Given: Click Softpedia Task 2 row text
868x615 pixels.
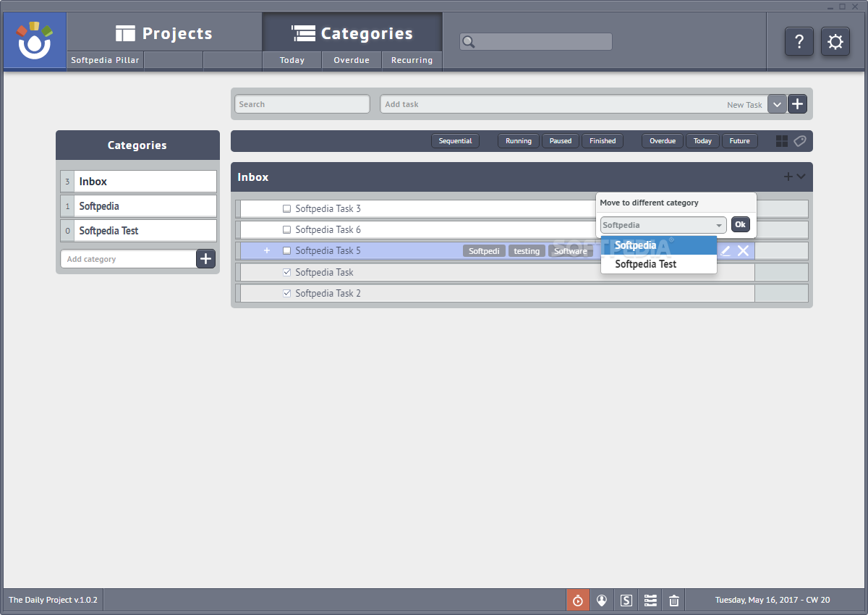Looking at the screenshot, I should [328, 294].
